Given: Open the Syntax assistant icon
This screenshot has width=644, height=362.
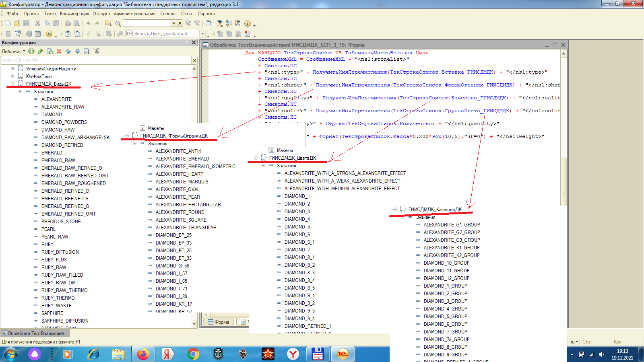Looking at the screenshot, I should point(219,23).
